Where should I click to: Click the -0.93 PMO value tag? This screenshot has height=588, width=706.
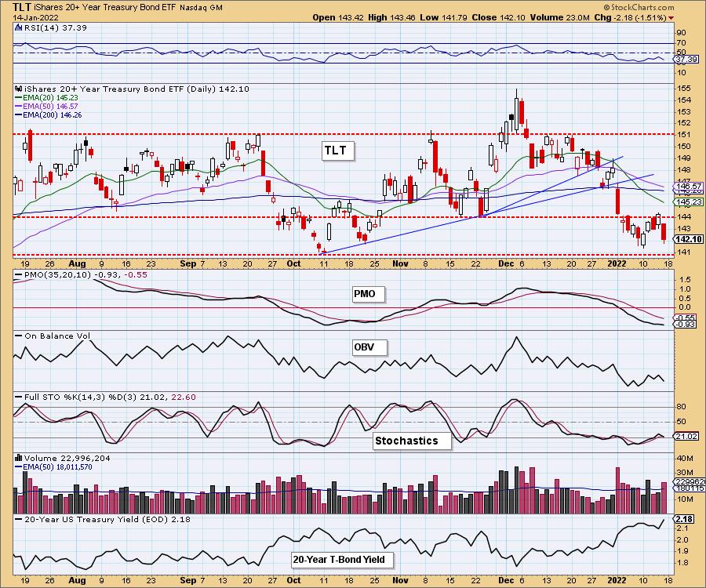[x=686, y=325]
